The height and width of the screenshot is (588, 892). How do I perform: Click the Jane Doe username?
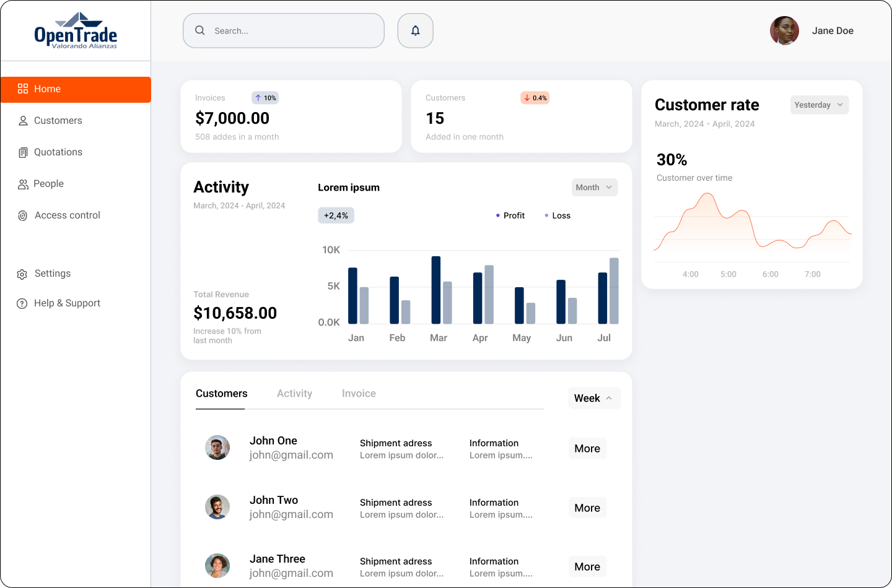pos(833,30)
